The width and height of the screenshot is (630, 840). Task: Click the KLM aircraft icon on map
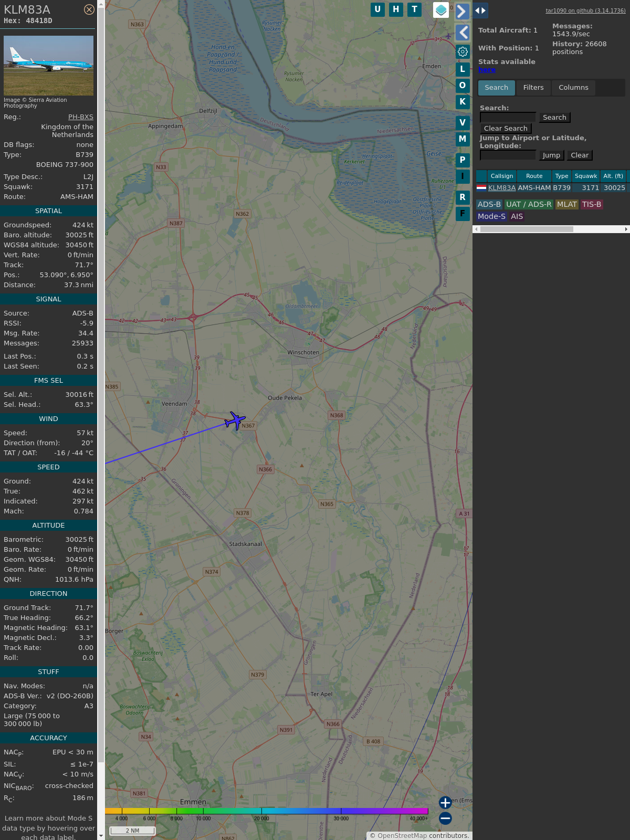235,421
